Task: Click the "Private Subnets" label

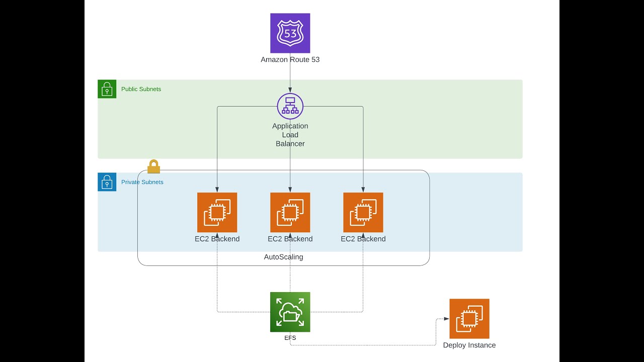Action: click(142, 182)
